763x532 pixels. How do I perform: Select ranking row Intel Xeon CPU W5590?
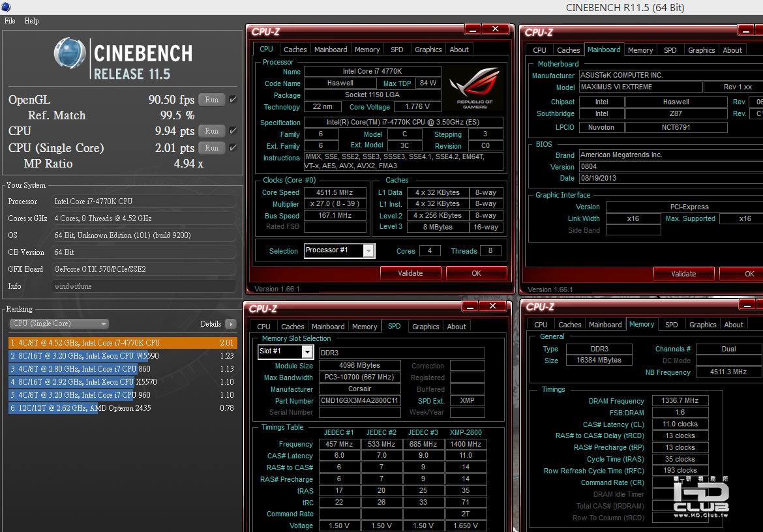pos(123,356)
